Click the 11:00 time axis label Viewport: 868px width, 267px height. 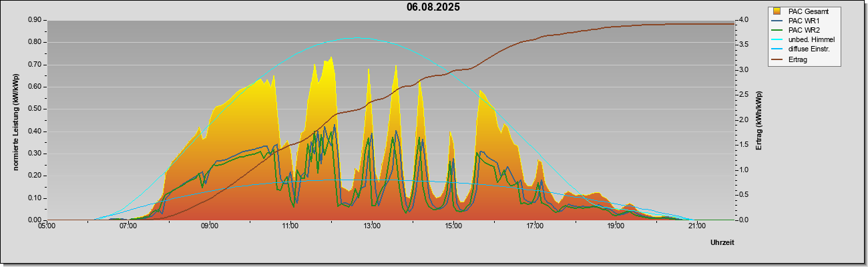click(290, 226)
